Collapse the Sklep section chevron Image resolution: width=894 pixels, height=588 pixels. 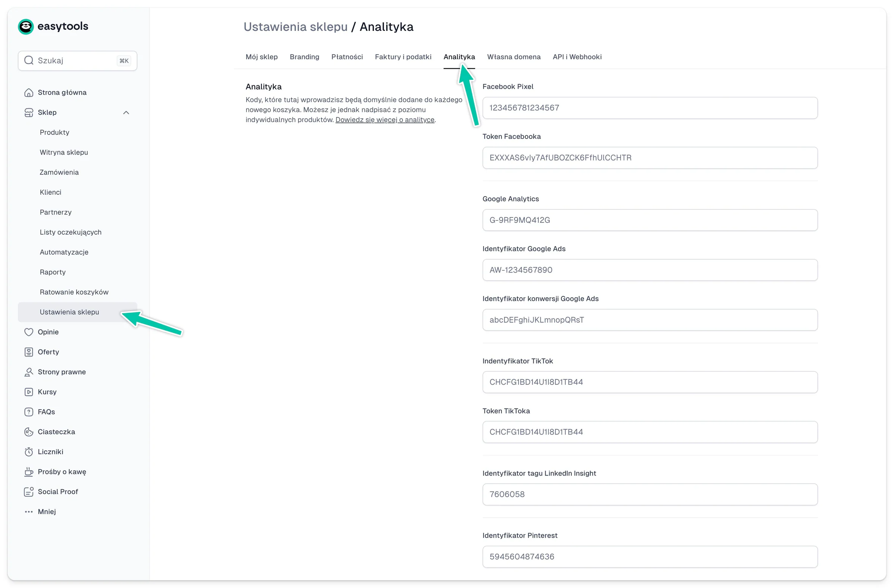coord(126,112)
